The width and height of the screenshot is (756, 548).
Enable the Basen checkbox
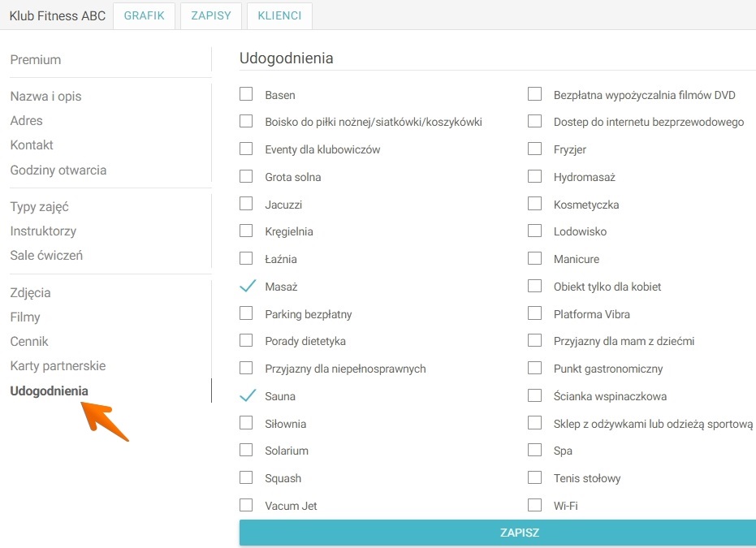246,94
